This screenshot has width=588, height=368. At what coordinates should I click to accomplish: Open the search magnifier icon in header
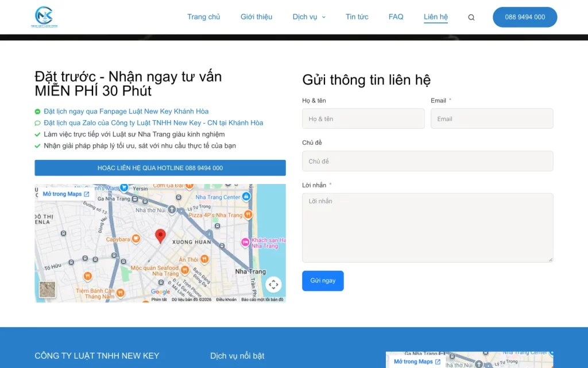[x=471, y=17]
